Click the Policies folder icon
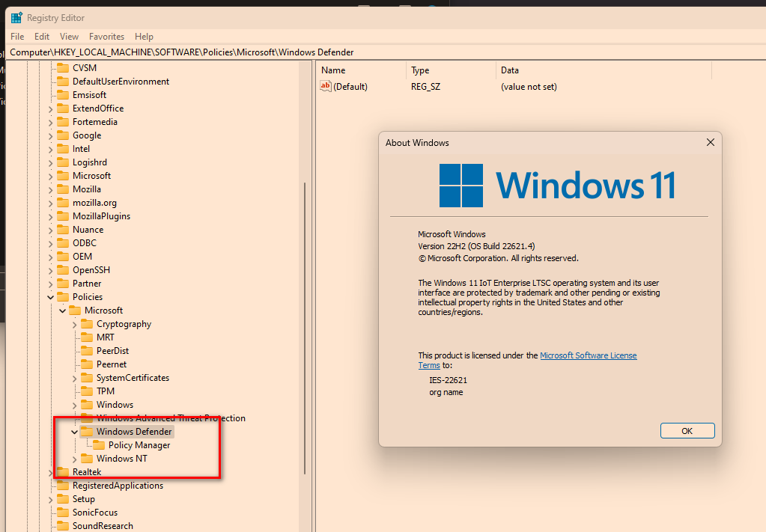 point(63,297)
